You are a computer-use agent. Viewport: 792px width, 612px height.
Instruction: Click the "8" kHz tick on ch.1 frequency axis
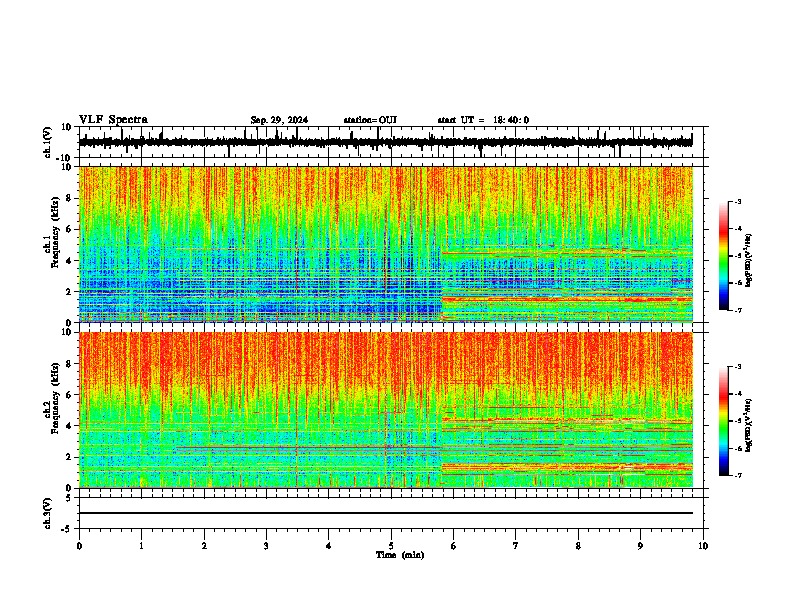(70, 198)
